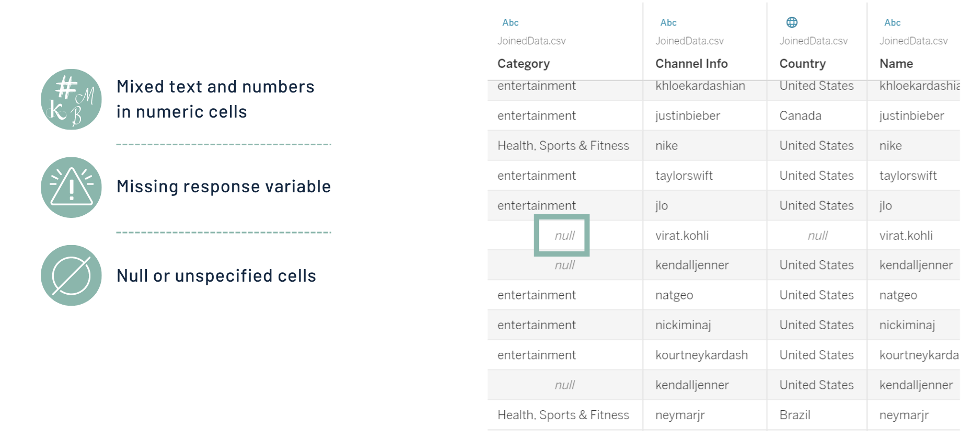Click the null slashed-circle icon

(x=71, y=275)
